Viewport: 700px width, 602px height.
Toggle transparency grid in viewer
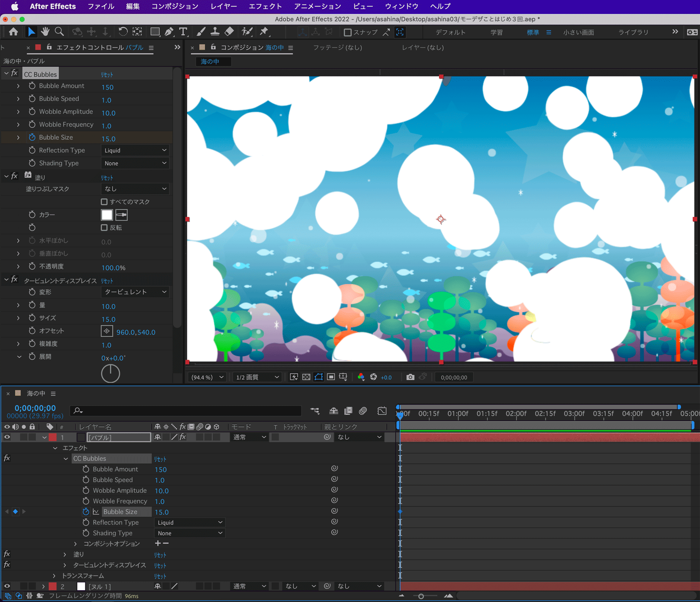(306, 377)
